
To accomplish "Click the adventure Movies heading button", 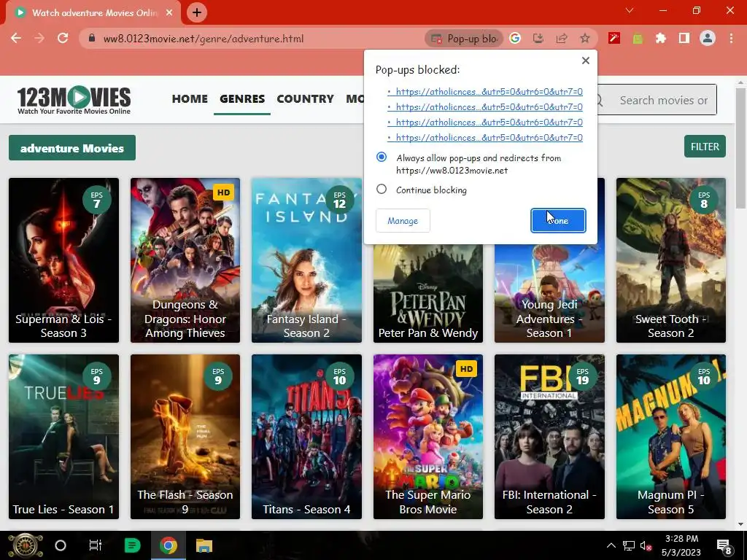I will (72, 148).
